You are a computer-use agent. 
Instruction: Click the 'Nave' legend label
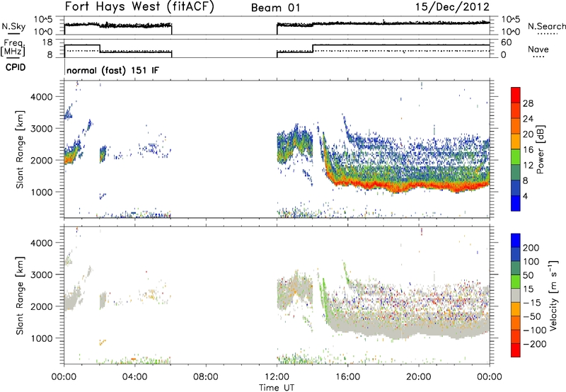click(x=538, y=49)
